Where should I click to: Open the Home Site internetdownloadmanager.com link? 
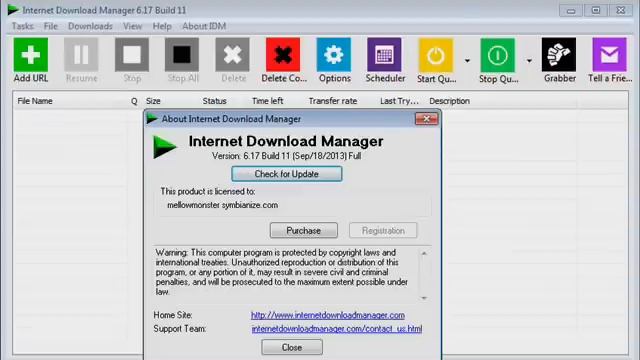328,315
